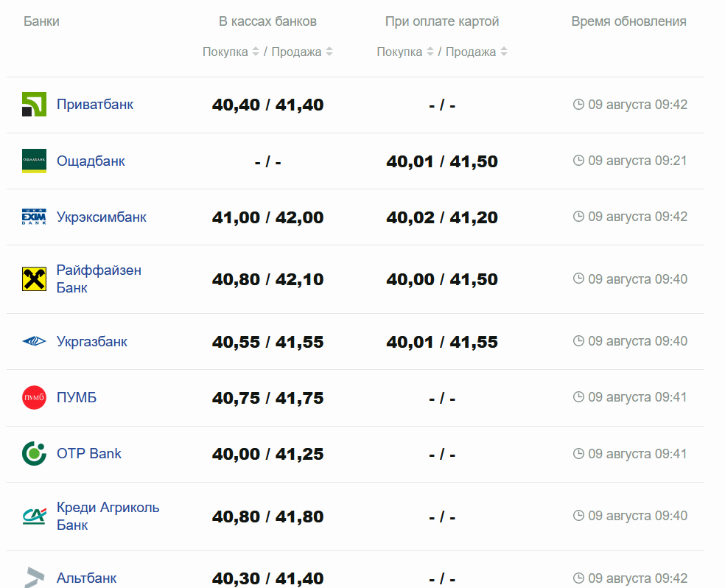Open Креди Агриколь Банк page
This screenshot has width=725, height=588.
click(108, 516)
